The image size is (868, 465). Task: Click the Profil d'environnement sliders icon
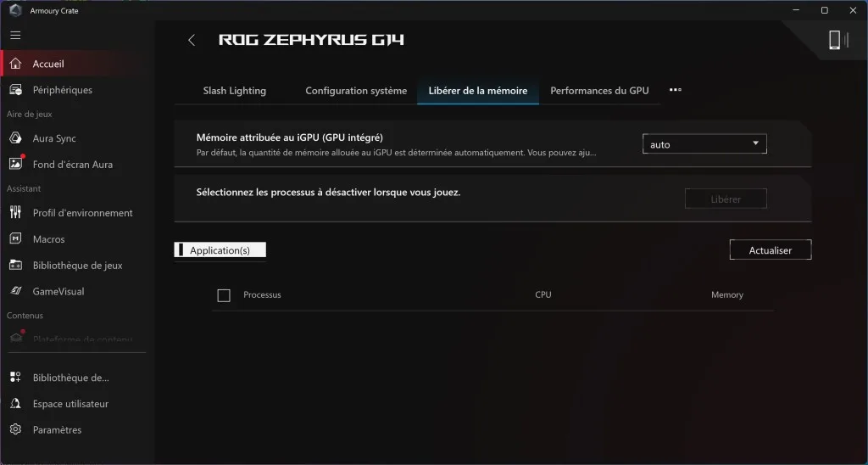[x=15, y=212]
